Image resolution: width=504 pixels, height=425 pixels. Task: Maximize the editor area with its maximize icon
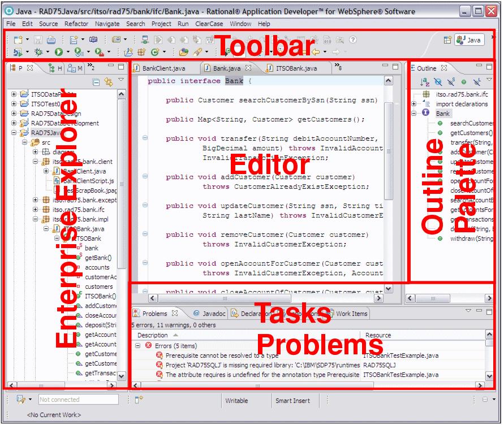[395, 67]
